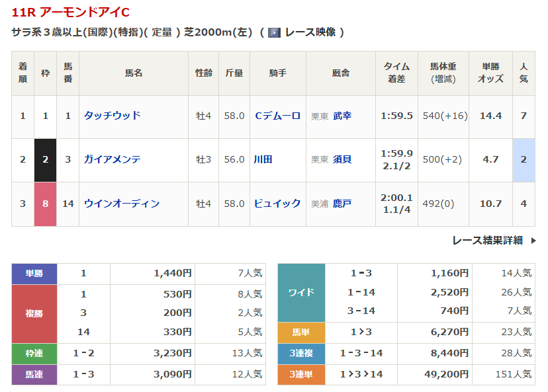Click the race video icon before レース映像

click(x=274, y=32)
